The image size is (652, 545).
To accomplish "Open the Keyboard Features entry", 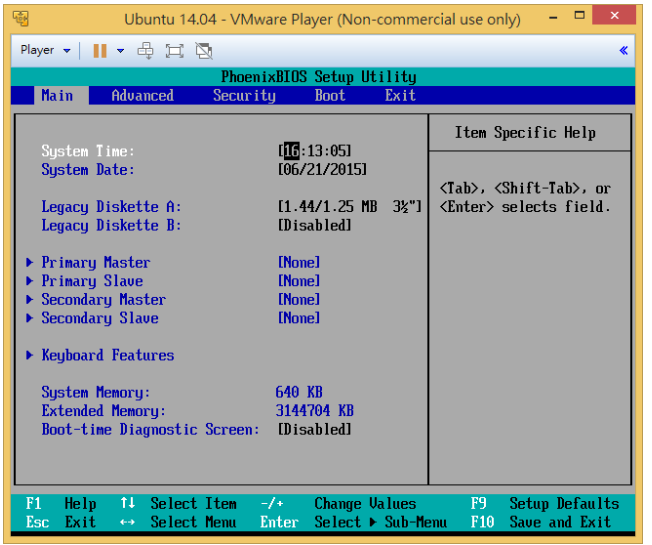I will click(x=108, y=355).
